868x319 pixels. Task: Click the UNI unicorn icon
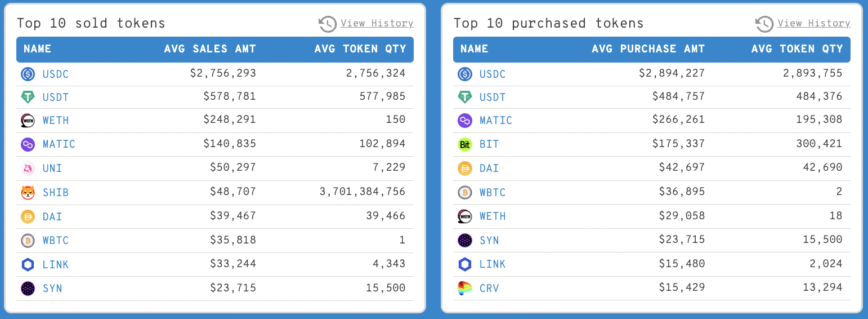click(x=28, y=169)
